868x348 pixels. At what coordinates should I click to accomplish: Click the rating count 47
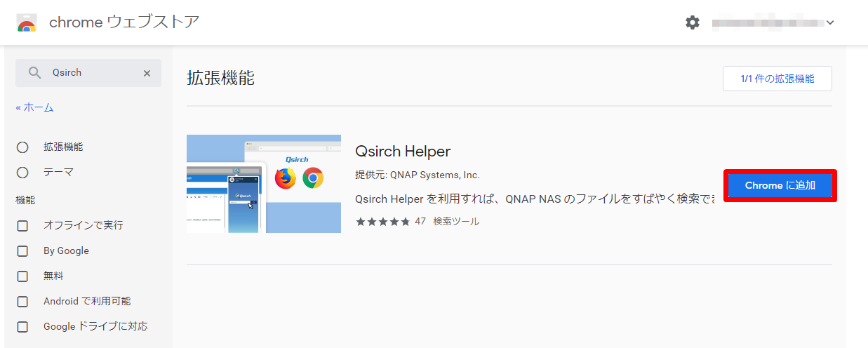click(420, 222)
